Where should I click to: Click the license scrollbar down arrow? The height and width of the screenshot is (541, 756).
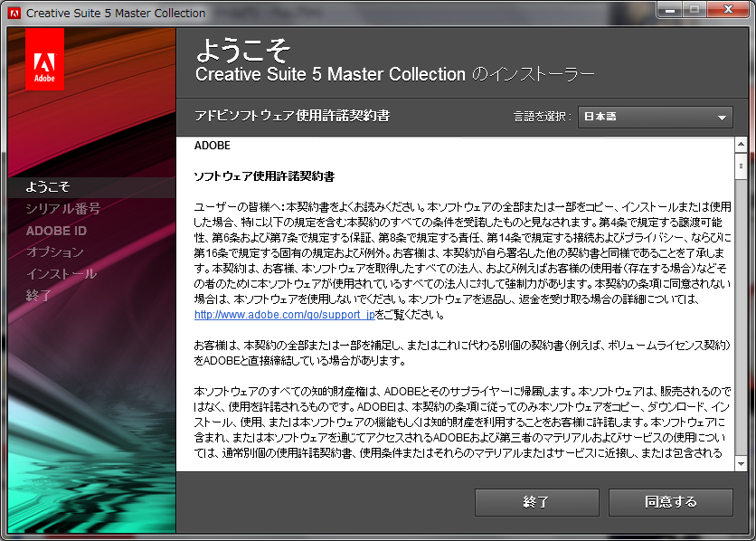741,464
